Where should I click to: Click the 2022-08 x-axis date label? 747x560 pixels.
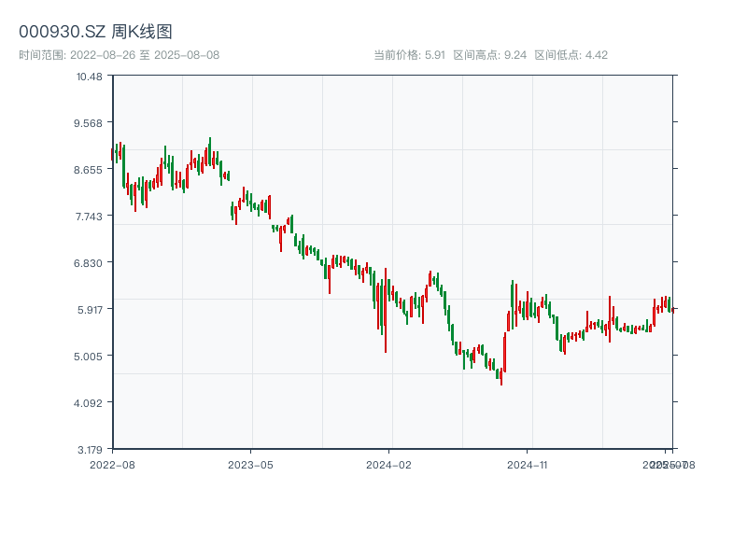112,464
